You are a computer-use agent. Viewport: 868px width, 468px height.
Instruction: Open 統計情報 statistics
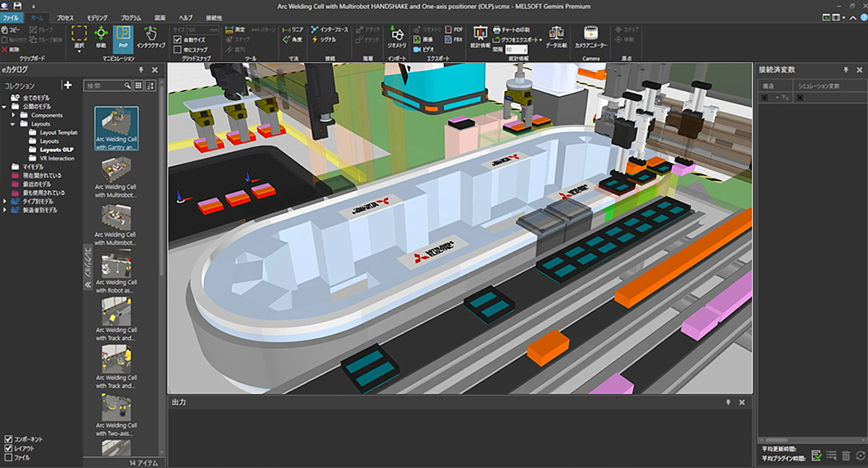pyautogui.click(x=480, y=36)
